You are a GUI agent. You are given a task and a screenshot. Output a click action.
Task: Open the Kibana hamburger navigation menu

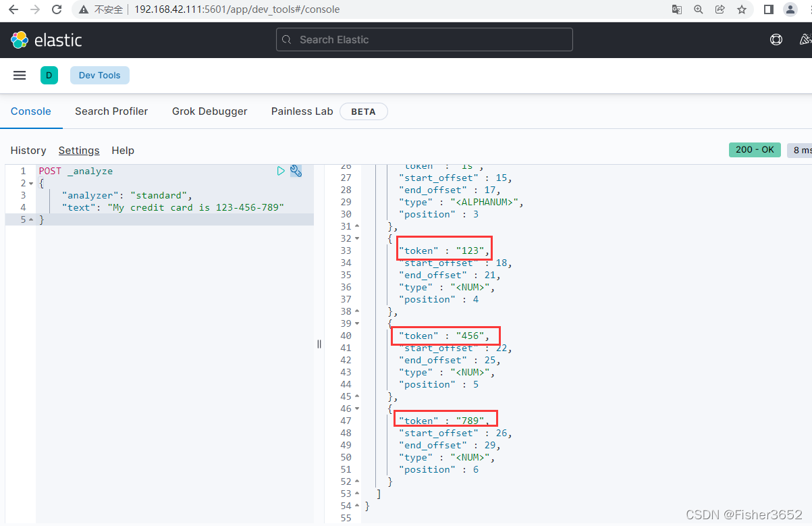pyautogui.click(x=20, y=75)
